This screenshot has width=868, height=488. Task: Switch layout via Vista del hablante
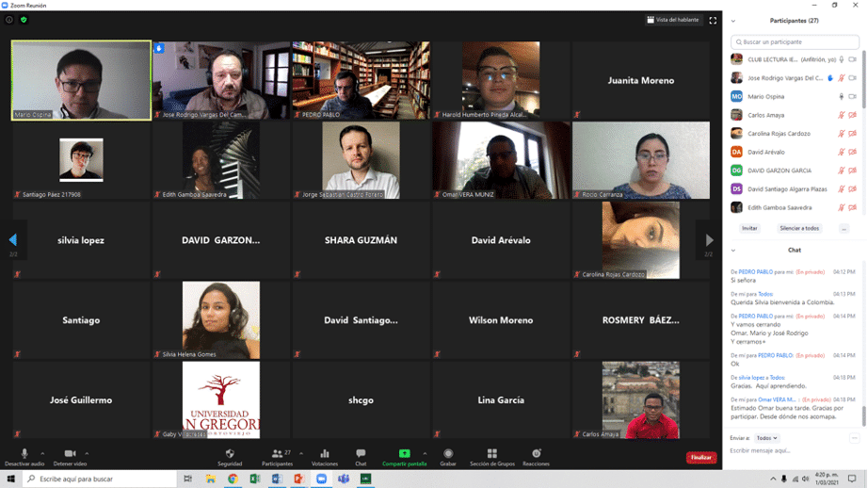click(672, 20)
